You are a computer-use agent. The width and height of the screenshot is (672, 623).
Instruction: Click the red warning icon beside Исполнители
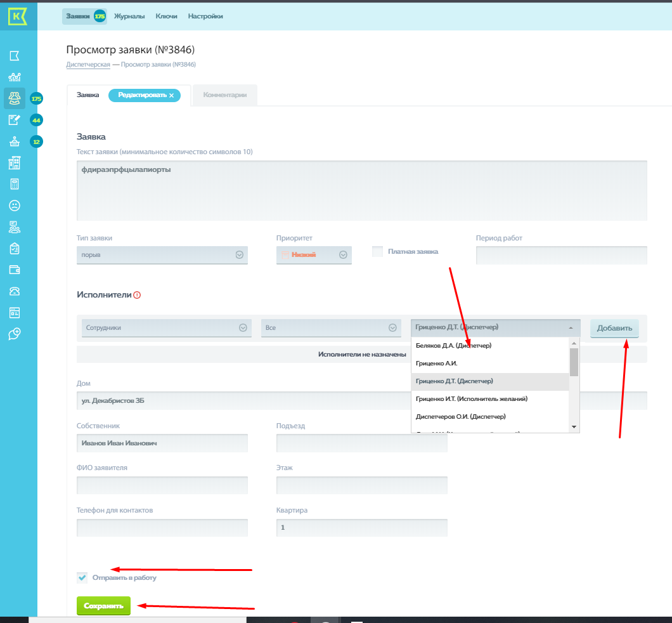137,295
